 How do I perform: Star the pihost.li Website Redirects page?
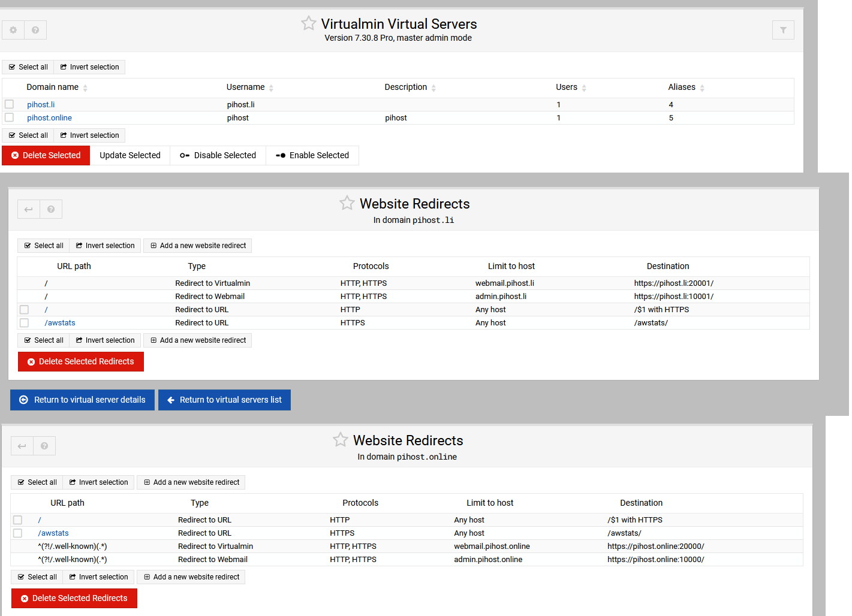tap(347, 203)
